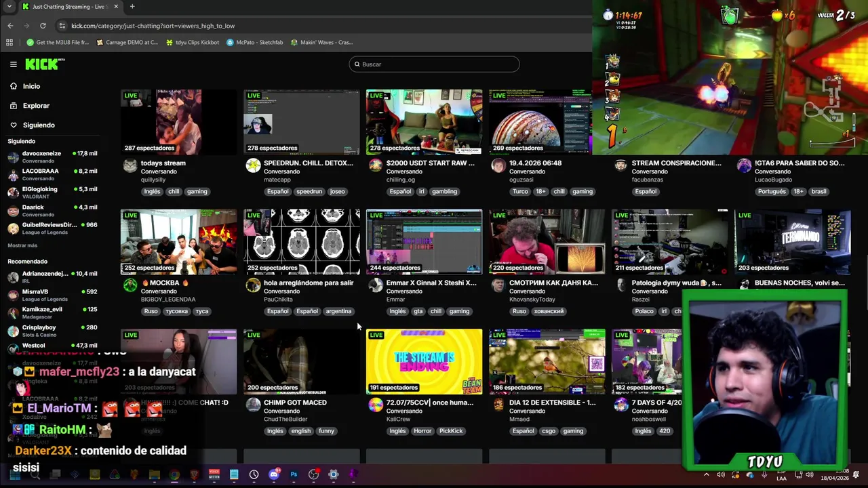Open the ChudTheBuilder channel name link
Screen dimensions: 868x488
tap(285, 419)
